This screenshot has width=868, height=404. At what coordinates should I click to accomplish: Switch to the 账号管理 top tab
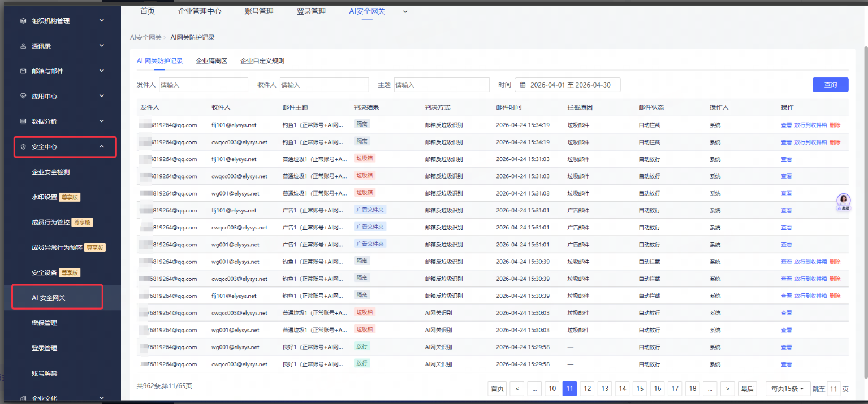259,11
